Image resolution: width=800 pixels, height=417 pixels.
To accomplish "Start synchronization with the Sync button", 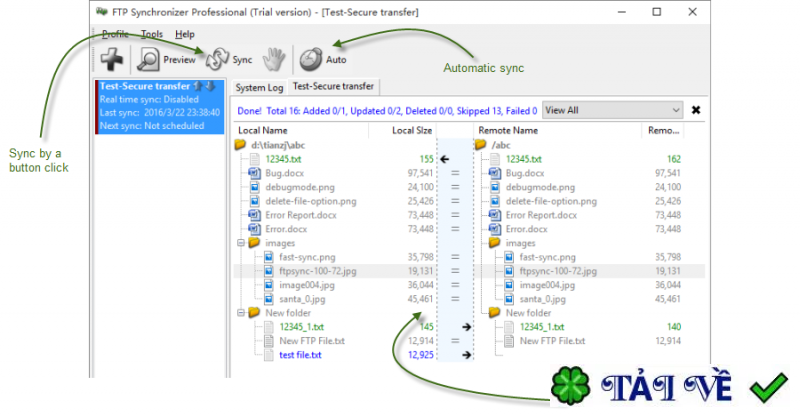I will 229,59.
